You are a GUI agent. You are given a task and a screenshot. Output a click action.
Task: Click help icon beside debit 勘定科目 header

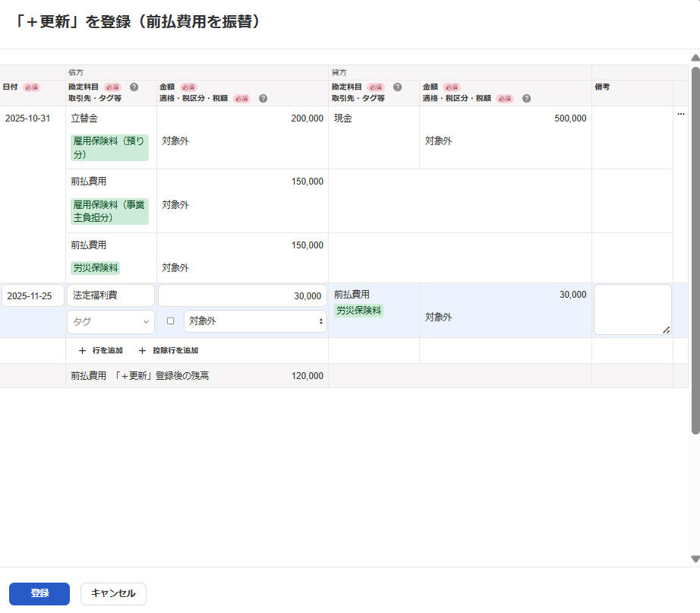click(134, 87)
